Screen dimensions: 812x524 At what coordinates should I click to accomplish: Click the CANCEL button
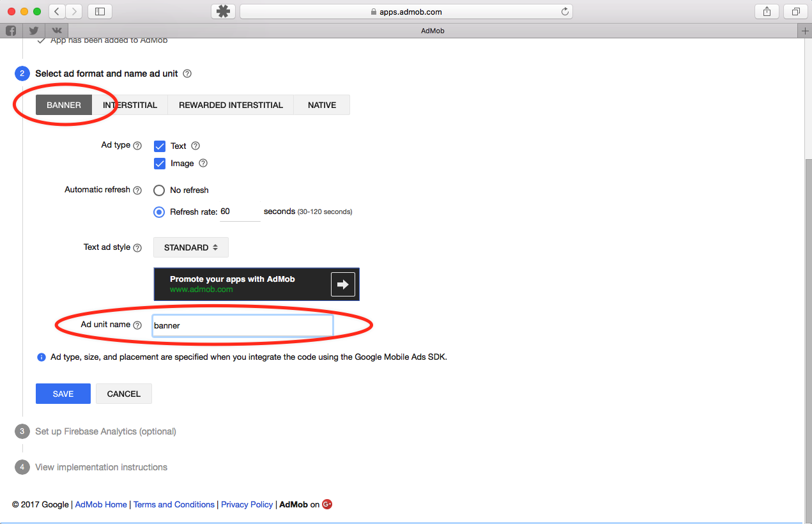pos(124,394)
